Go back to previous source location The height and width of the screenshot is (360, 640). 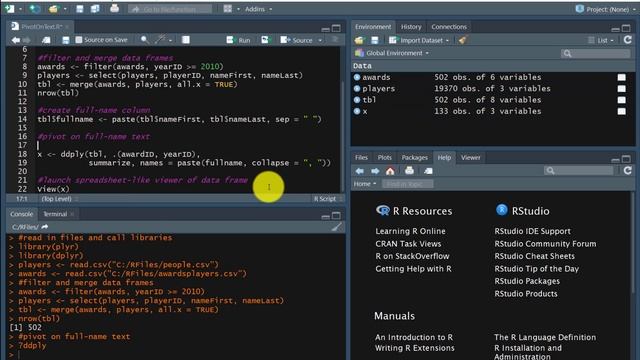click(x=16, y=40)
